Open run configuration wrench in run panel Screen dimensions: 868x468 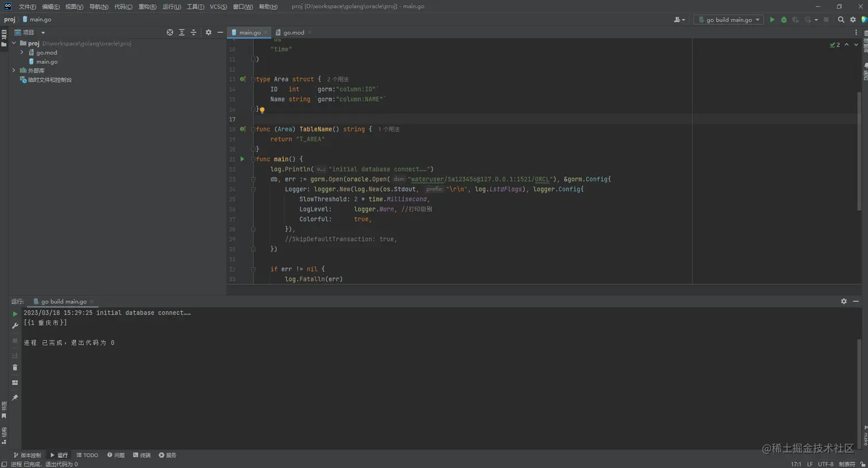[x=15, y=326]
